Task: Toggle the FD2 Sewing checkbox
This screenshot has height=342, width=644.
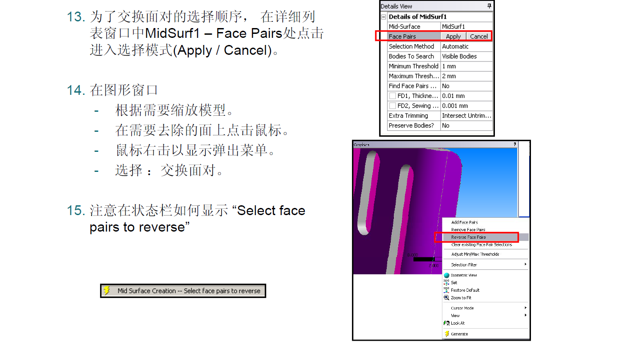Action: pyautogui.click(x=393, y=106)
